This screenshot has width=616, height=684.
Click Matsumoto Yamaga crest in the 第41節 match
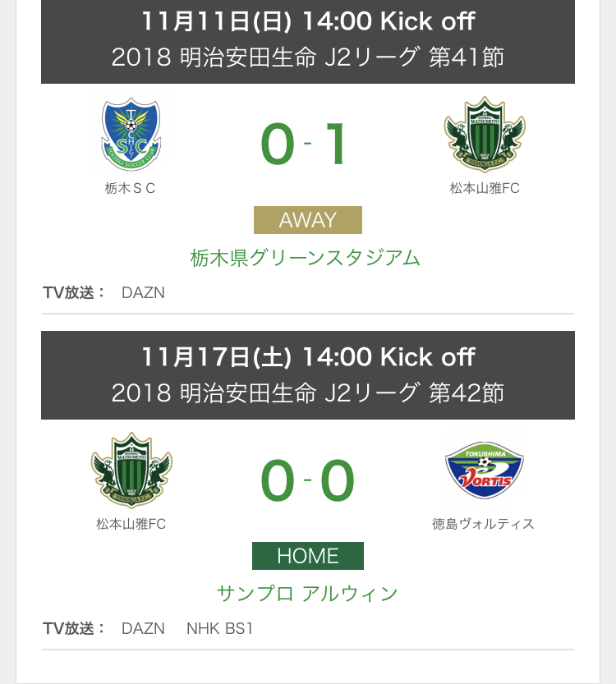[x=485, y=135]
